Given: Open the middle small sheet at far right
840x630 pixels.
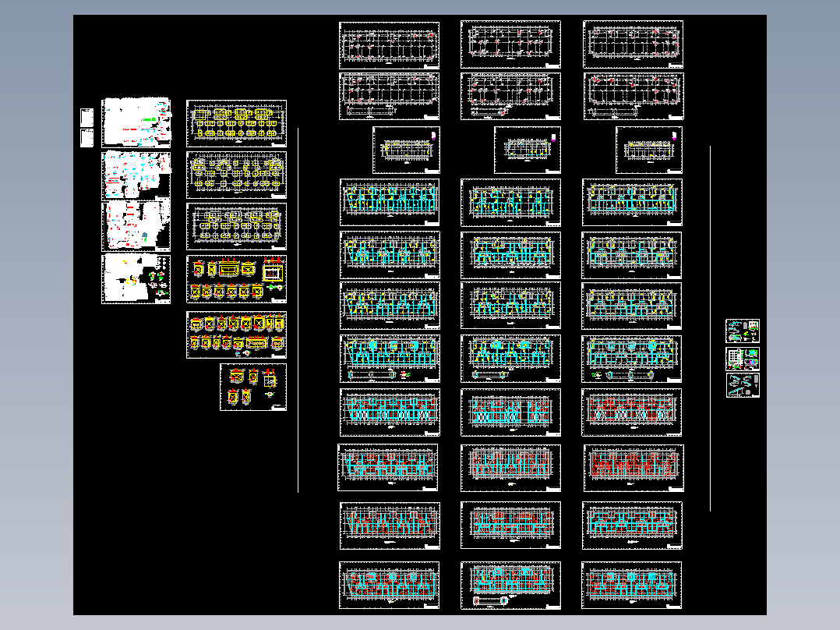Looking at the screenshot, I should coord(743,359).
